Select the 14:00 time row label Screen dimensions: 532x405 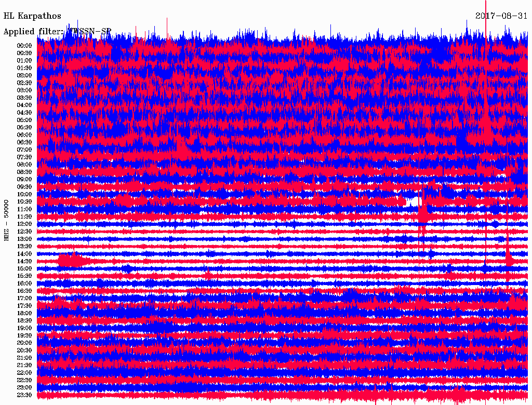click(24, 254)
